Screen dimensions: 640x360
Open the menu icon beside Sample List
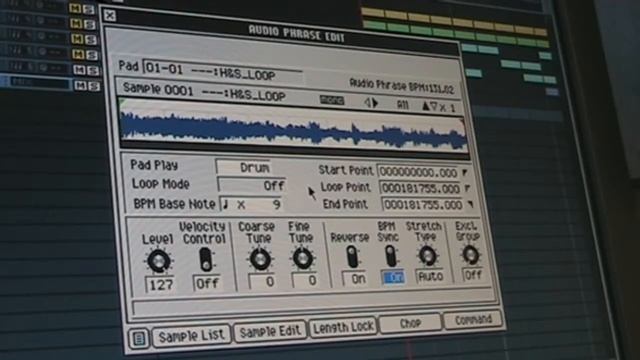pyautogui.click(x=139, y=338)
